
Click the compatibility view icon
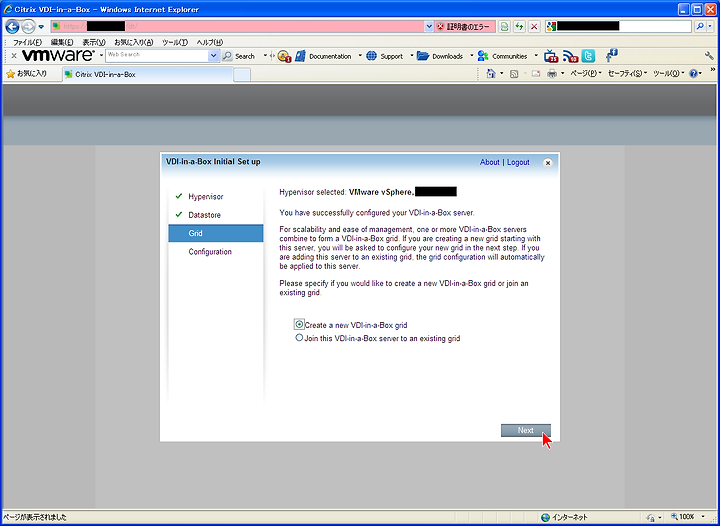point(504,27)
